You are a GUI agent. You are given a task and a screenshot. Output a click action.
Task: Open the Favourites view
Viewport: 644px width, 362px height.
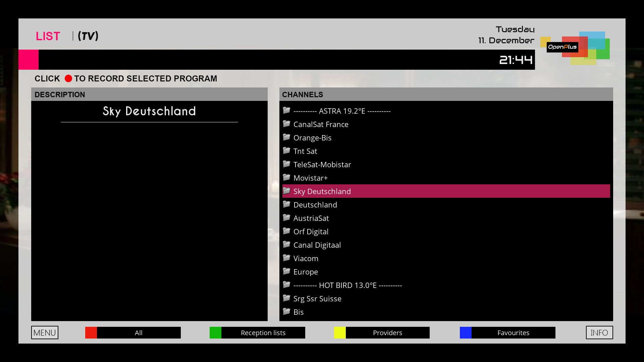514,333
